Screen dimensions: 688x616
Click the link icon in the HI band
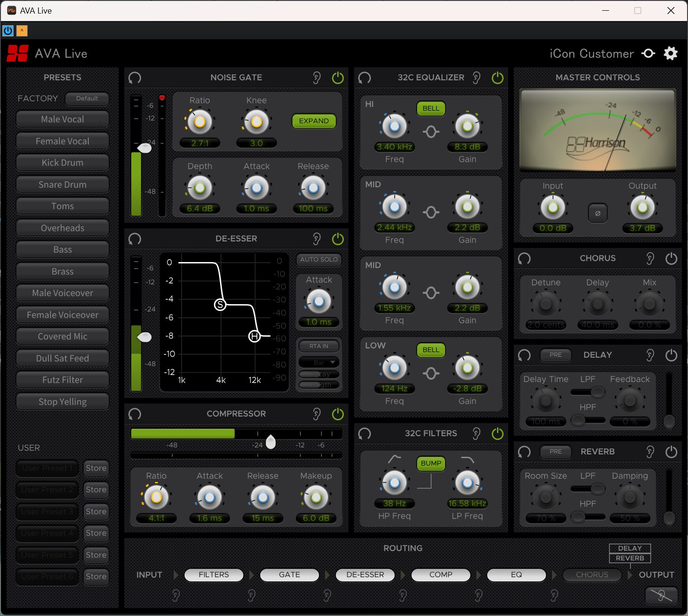click(x=431, y=132)
